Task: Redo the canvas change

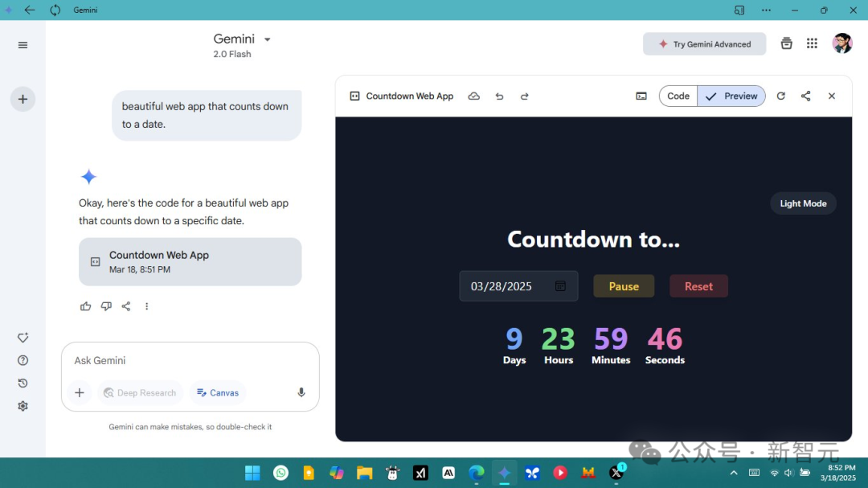Action: (x=524, y=96)
